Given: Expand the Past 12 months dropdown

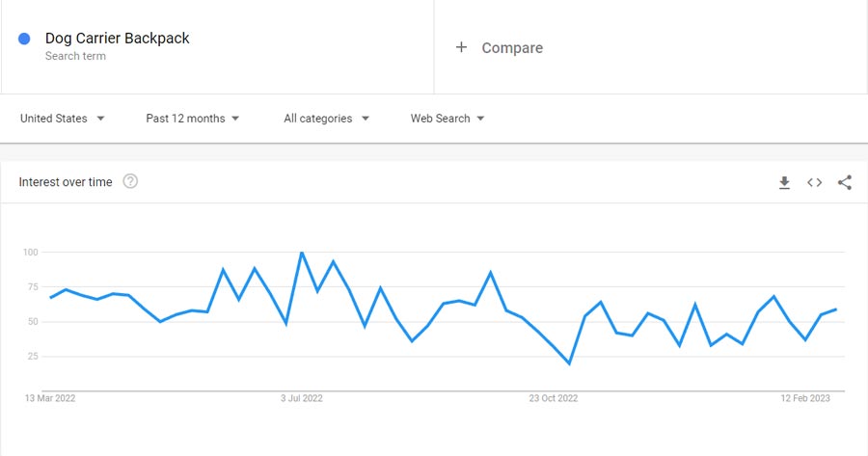Looking at the screenshot, I should 193,119.
